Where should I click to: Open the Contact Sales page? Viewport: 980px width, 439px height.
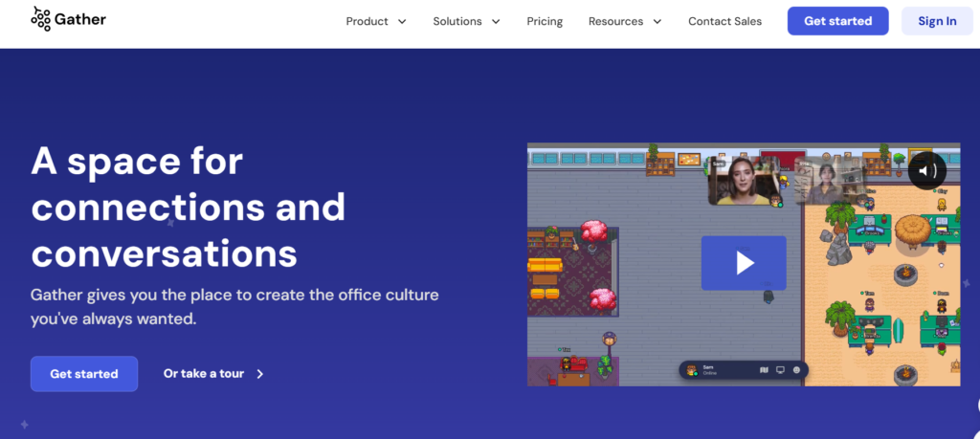724,21
